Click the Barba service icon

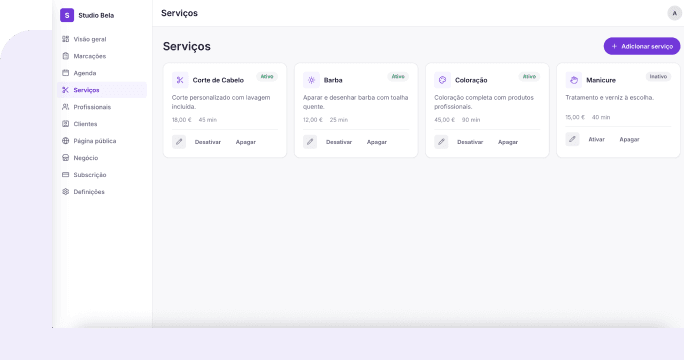click(x=311, y=80)
